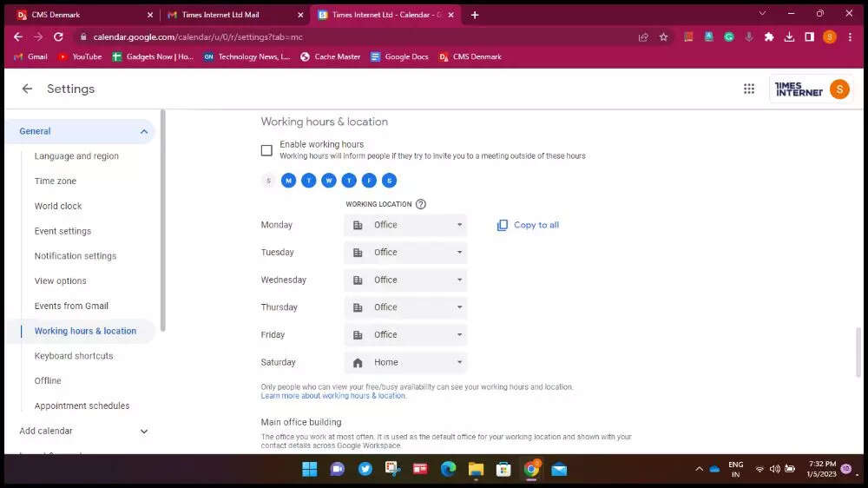This screenshot has height=488, width=868.
Task: Click the Copy to all icon
Action: point(502,225)
